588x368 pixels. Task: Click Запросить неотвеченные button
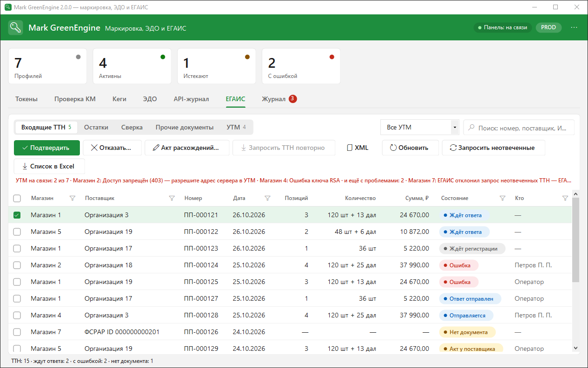493,148
